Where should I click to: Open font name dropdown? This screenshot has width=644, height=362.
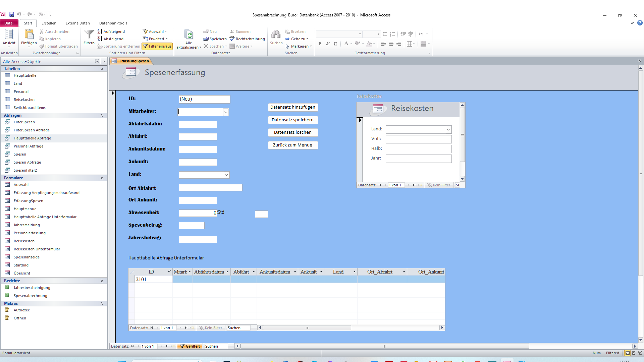tap(360, 34)
